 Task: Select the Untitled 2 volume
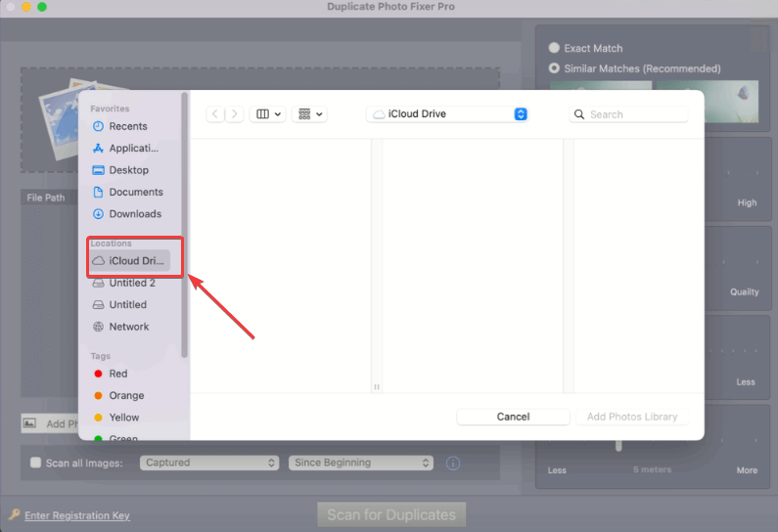click(128, 283)
